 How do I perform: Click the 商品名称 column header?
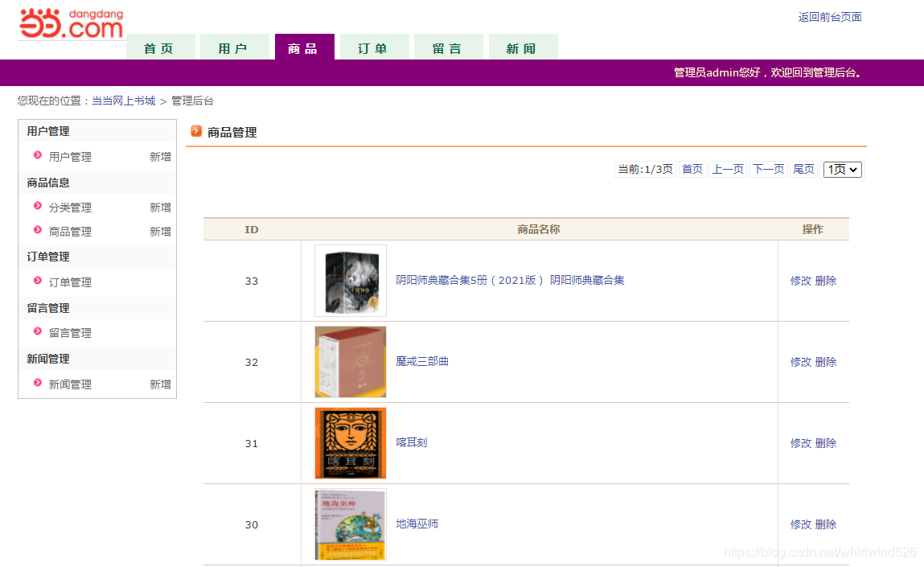coord(539,229)
